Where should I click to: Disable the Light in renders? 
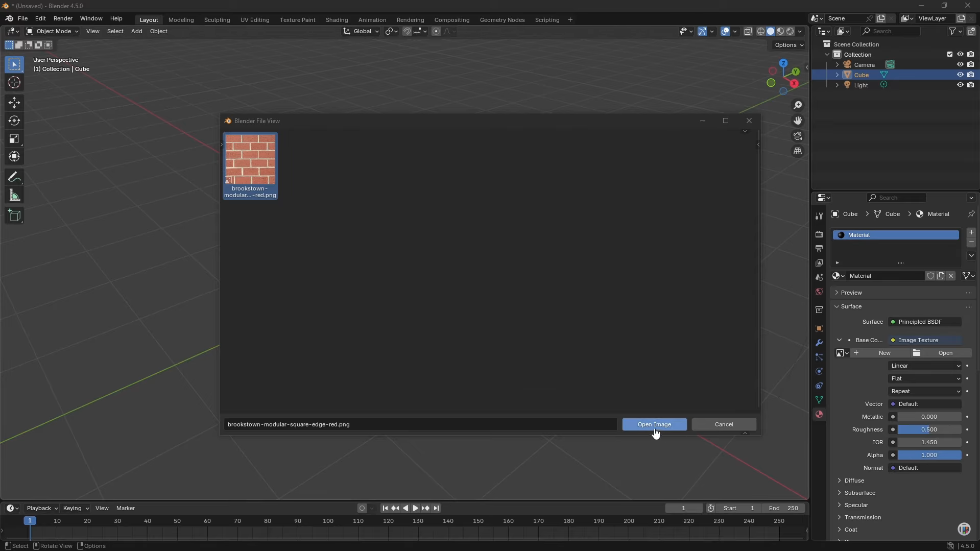(971, 85)
